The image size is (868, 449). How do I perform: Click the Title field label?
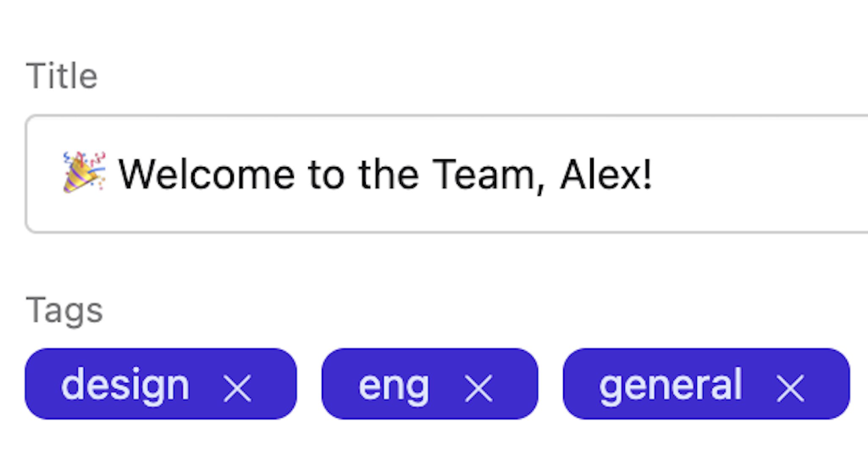pos(62,76)
